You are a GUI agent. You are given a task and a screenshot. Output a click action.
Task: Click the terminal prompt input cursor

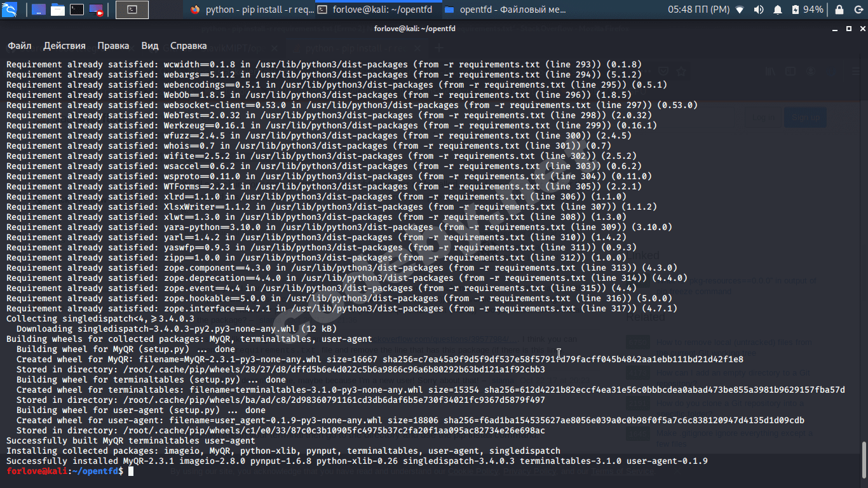131,471
